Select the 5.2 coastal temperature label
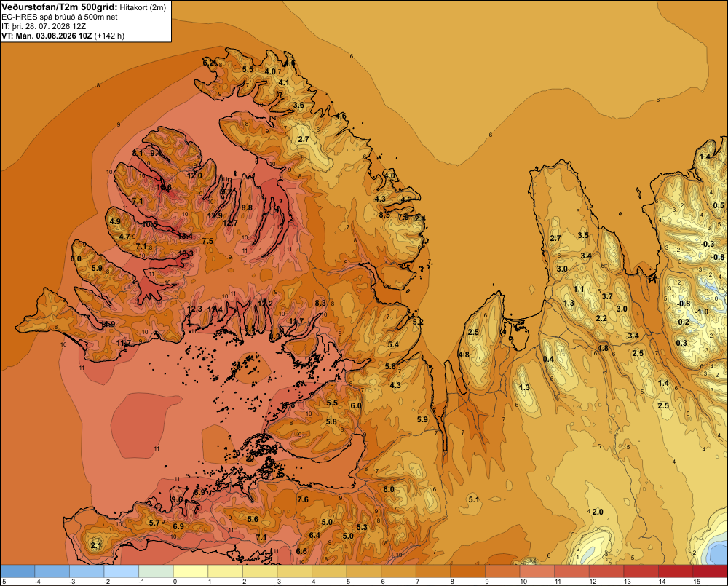The height and width of the screenshot is (586, 728). 418,322
